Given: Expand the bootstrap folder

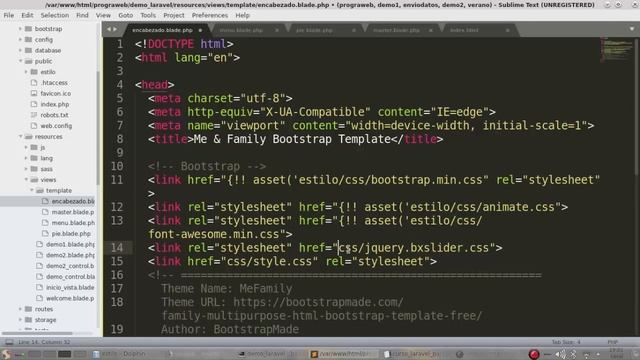Looking at the screenshot, I should click(20, 29).
